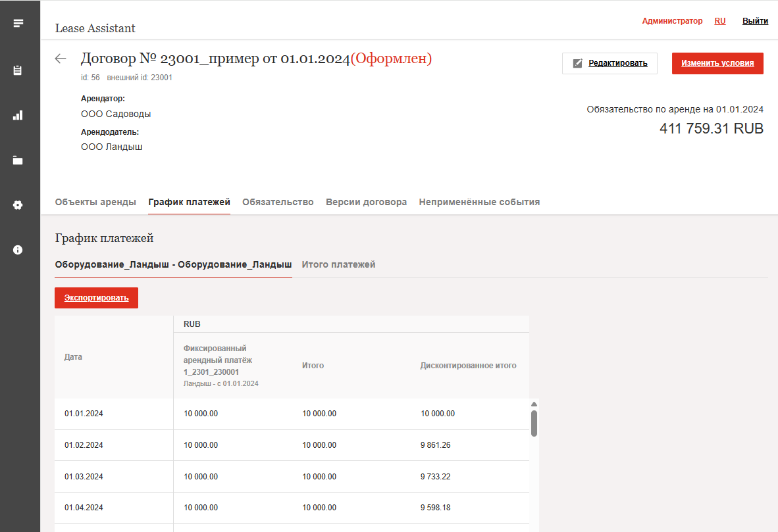Screen dimensions: 778x532
Task: Open the Неприменённые события tab
Action: [479, 202]
